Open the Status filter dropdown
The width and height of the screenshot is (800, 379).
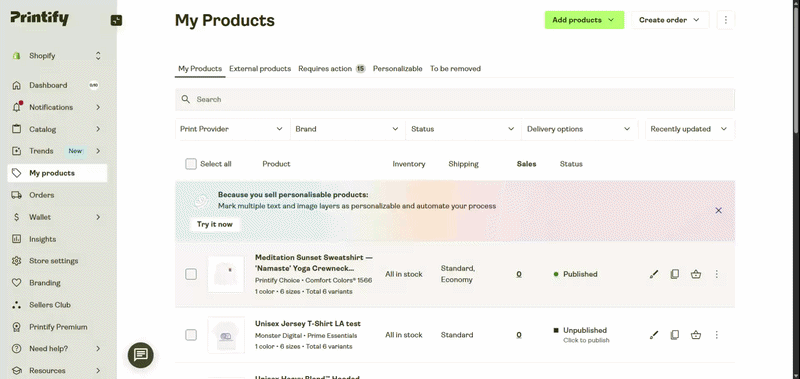pyautogui.click(x=463, y=129)
